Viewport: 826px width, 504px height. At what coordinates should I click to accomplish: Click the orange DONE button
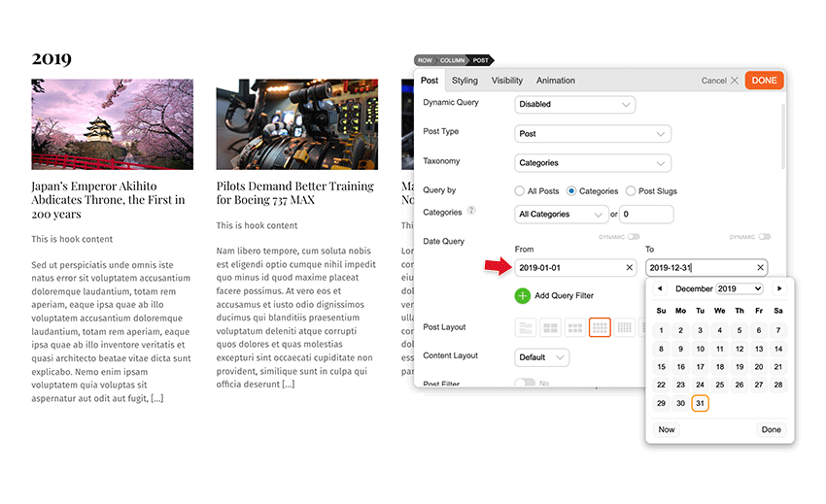pos(764,80)
